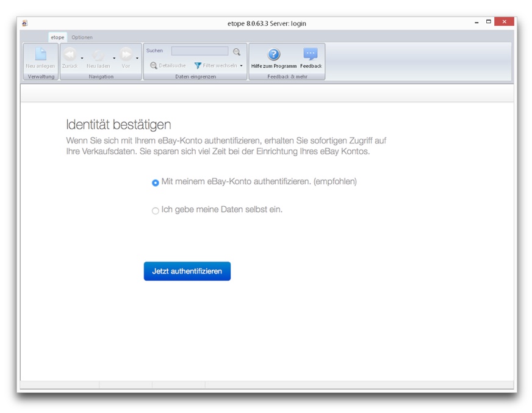Select Ich gebe meine Daten selbst ein

(x=156, y=210)
